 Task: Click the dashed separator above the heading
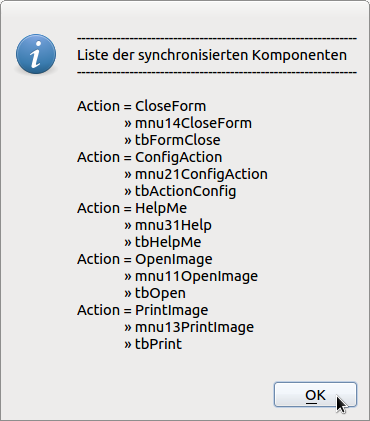(x=217, y=39)
